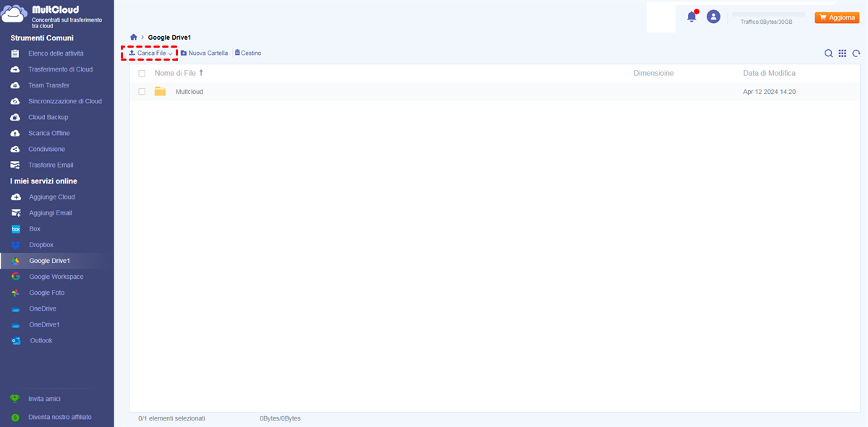This screenshot has width=868, height=427.
Task: Open Cestino trash
Action: [248, 53]
